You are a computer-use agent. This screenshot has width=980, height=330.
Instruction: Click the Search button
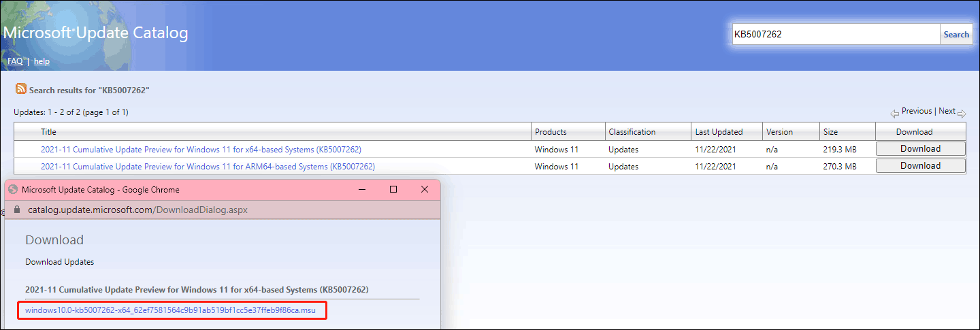tap(956, 35)
